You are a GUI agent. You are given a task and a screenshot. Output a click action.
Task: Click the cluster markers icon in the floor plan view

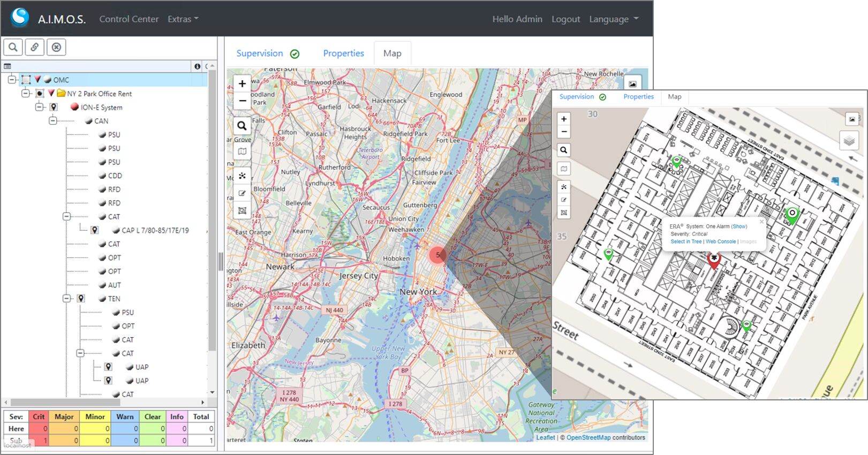(x=564, y=187)
